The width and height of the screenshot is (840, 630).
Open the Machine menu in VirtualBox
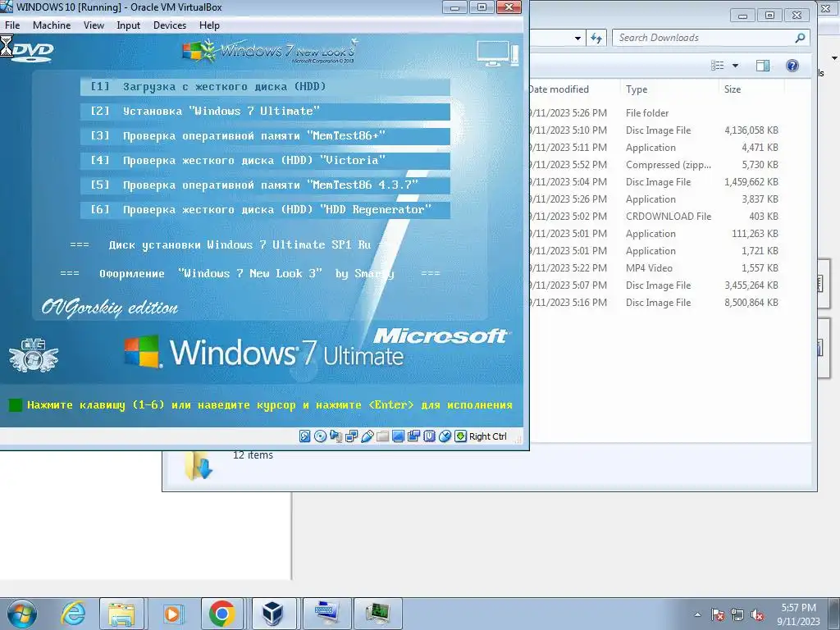pyautogui.click(x=52, y=25)
